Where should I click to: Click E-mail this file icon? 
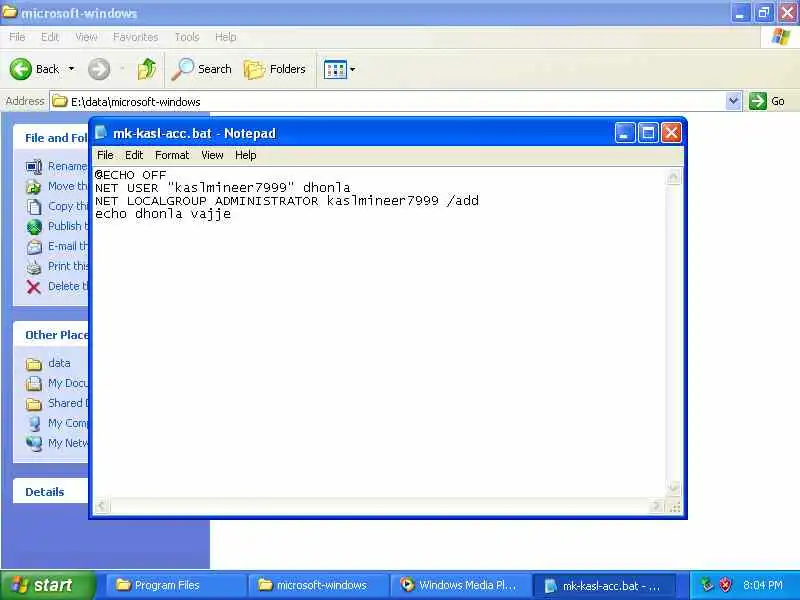pos(34,247)
